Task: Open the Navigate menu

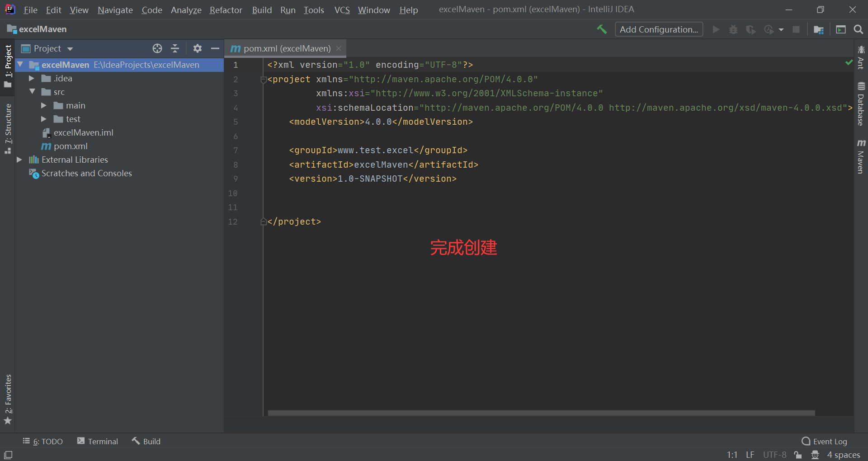Action: [x=115, y=10]
